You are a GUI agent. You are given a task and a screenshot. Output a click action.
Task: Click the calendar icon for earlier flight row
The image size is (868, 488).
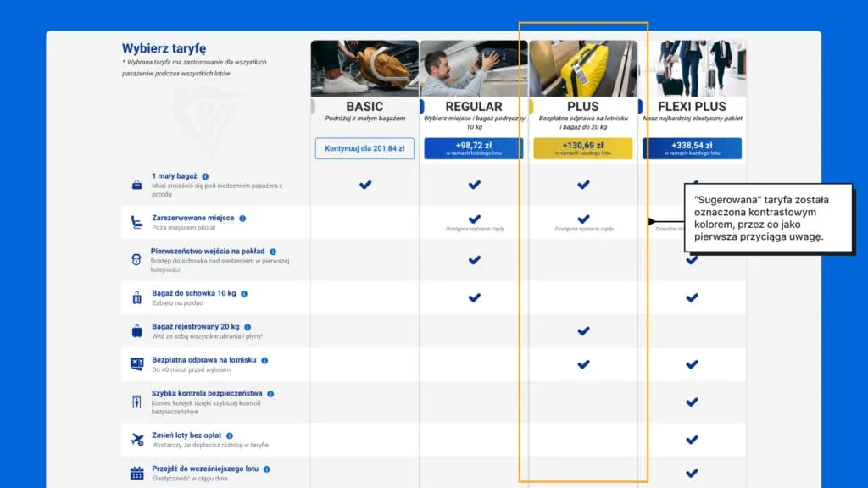(136, 474)
